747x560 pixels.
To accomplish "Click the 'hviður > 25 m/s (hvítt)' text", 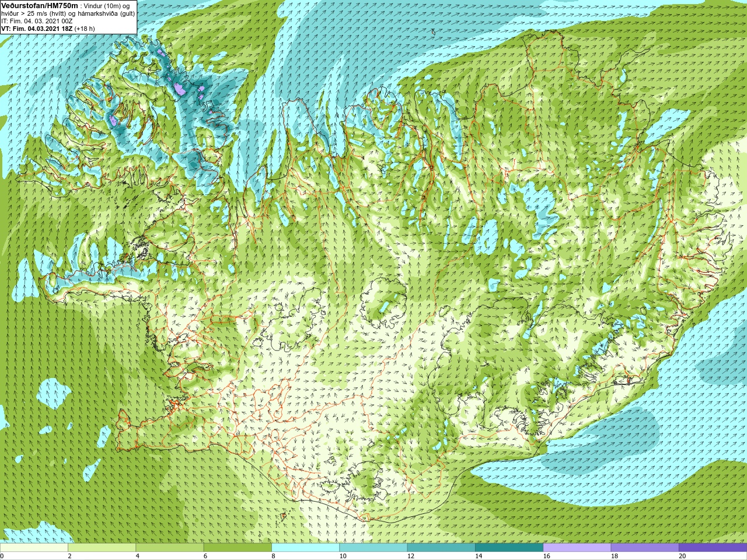I will (35, 13).
